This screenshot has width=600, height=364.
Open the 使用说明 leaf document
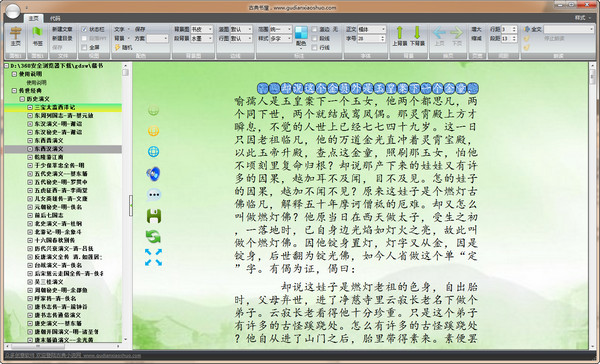[36, 82]
